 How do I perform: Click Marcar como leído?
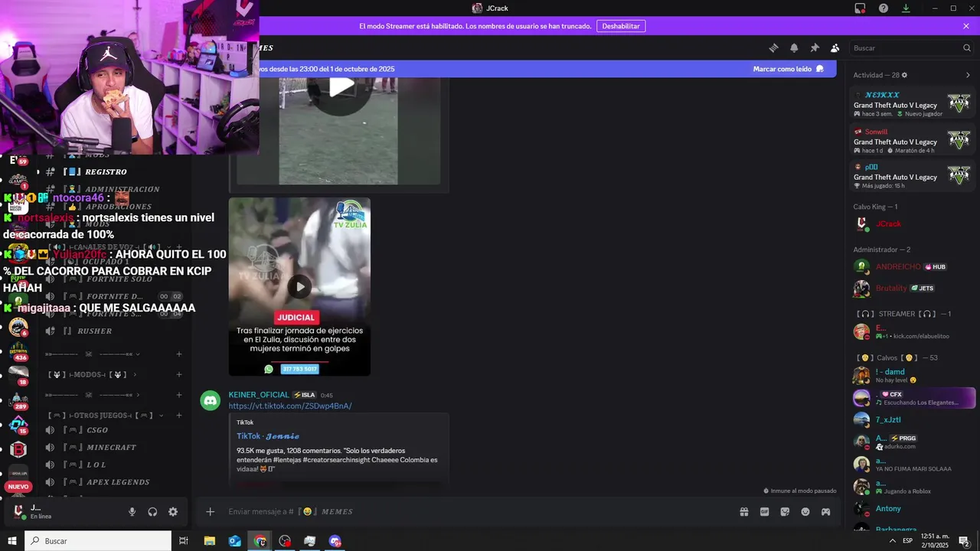pyautogui.click(x=789, y=69)
